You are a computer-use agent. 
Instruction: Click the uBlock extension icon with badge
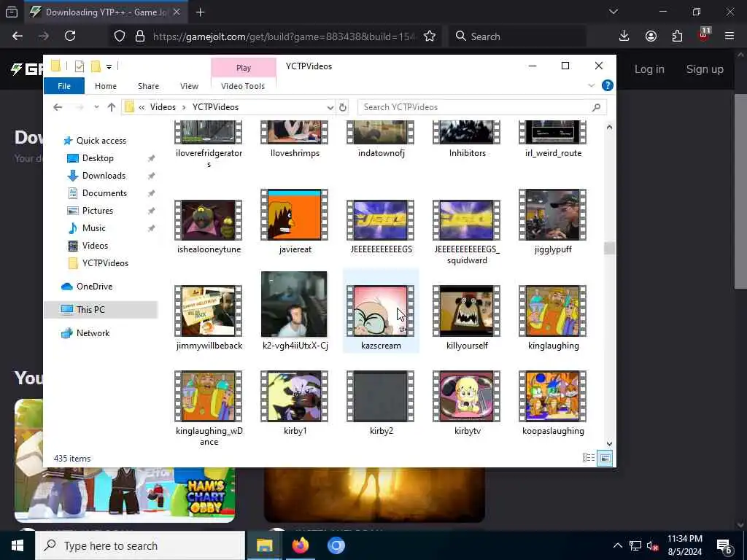point(704,36)
